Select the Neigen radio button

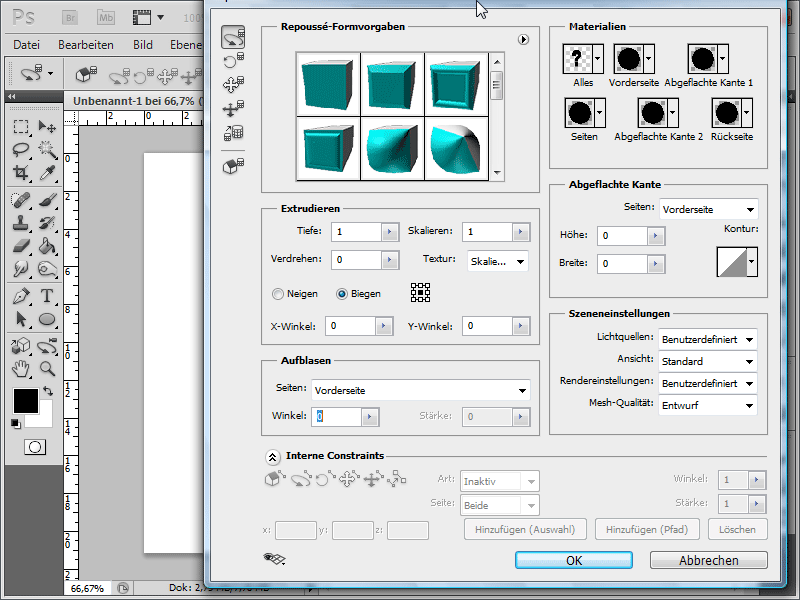[x=278, y=294]
